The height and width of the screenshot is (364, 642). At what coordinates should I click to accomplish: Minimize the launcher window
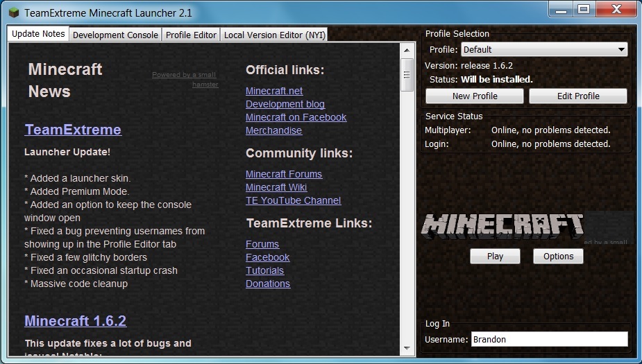pos(561,10)
